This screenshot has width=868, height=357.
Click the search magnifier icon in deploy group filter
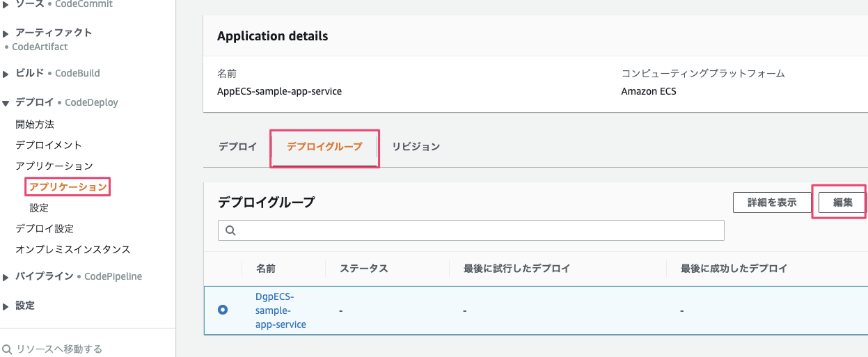pos(230,230)
